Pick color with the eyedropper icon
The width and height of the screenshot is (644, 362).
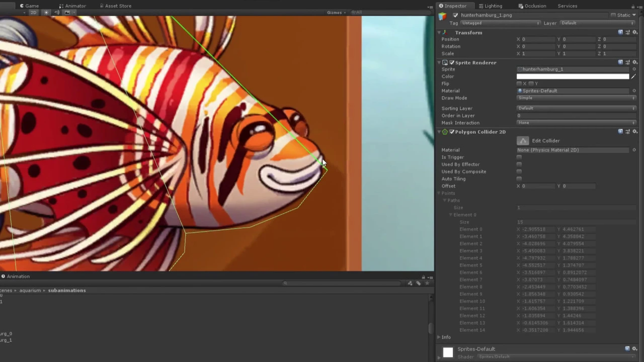(633, 76)
